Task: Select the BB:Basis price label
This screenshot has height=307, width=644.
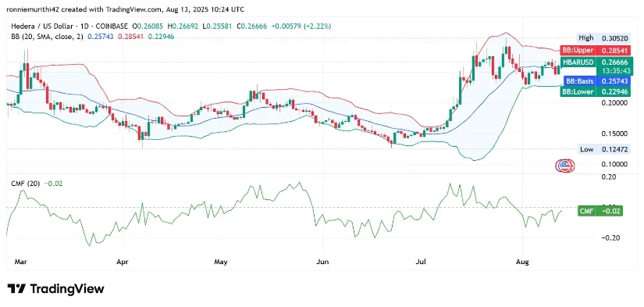Action: [x=597, y=81]
